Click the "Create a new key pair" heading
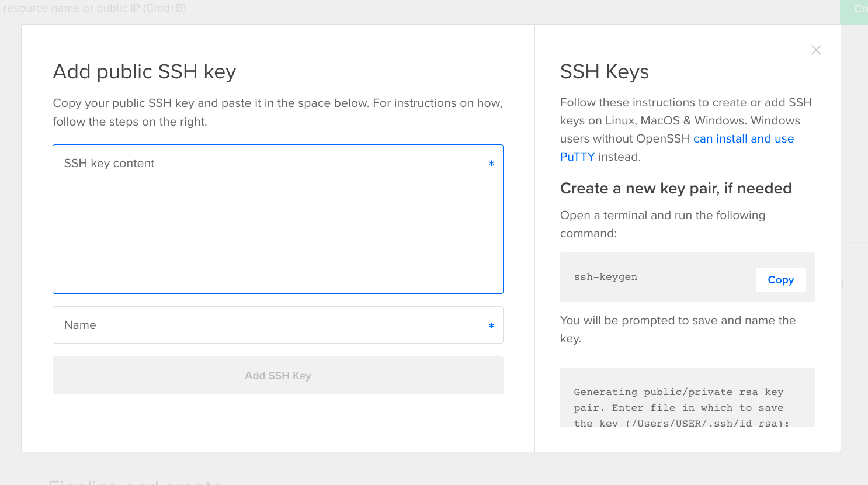Screen dimensions: 868x485 pos(676,188)
